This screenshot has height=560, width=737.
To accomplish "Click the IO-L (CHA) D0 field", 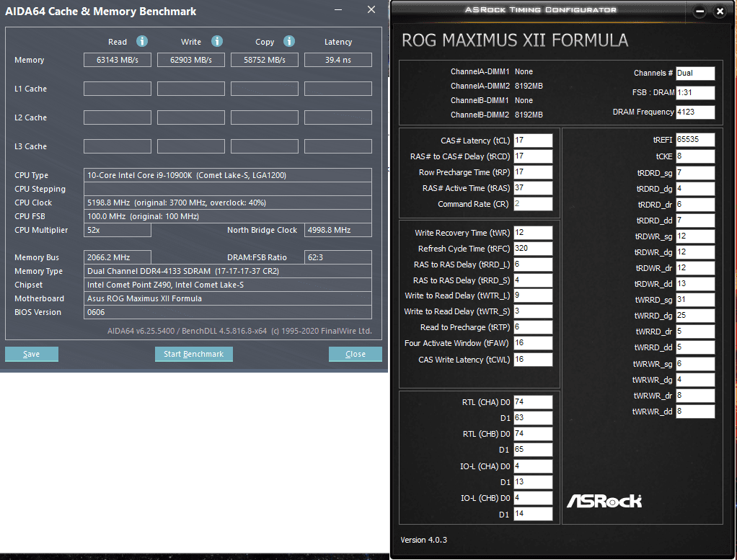I will pos(533,466).
